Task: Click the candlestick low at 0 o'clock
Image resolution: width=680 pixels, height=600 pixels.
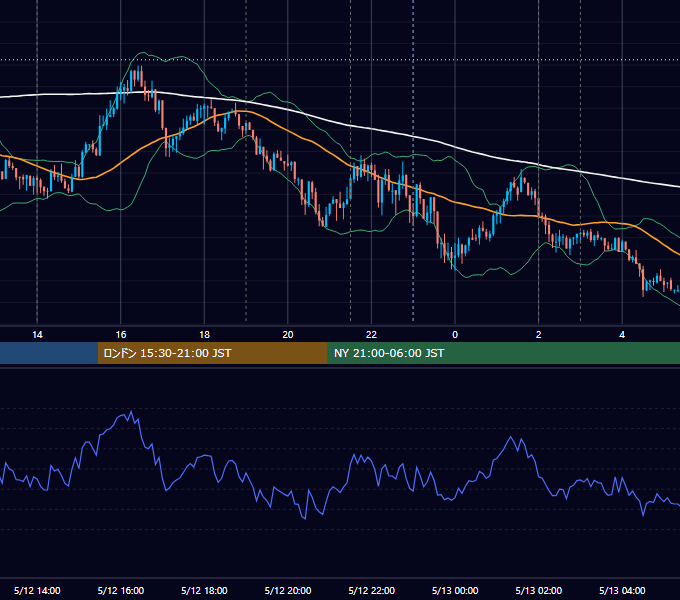Action: point(452,262)
